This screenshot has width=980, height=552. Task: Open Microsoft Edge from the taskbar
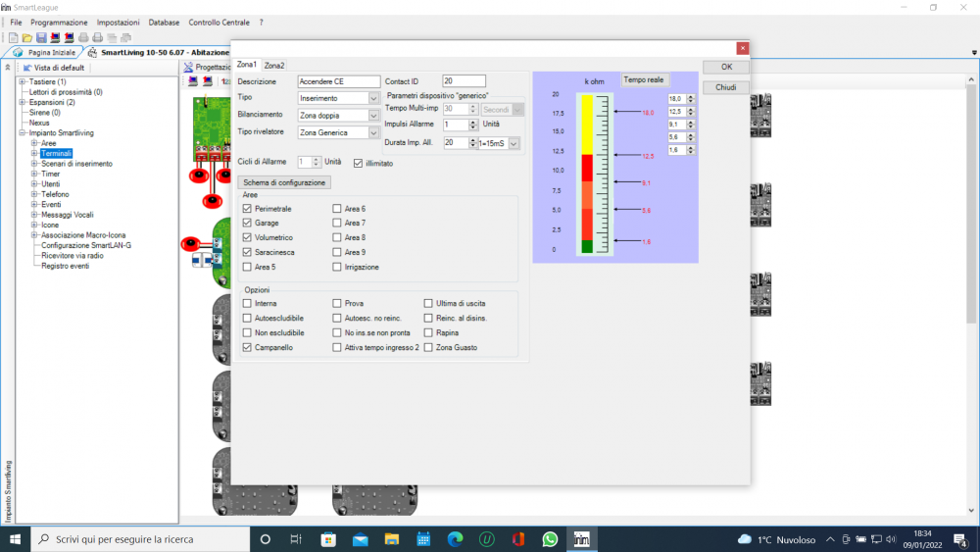[x=455, y=539]
